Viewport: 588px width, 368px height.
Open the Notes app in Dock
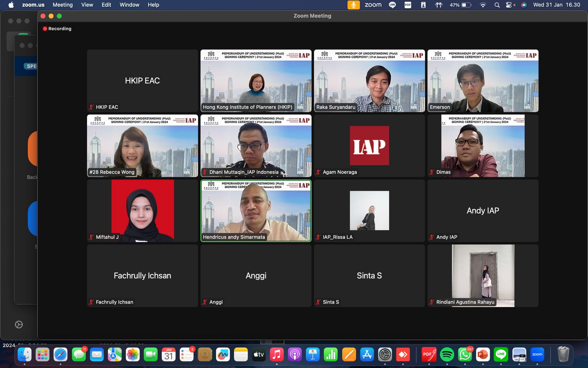pos(241,355)
